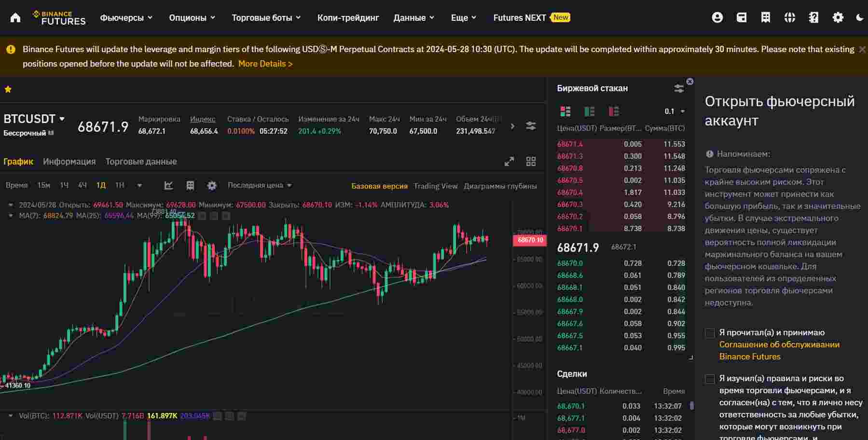The height and width of the screenshot is (440, 868).
Task: Switch to the График tab
Action: [18, 162]
